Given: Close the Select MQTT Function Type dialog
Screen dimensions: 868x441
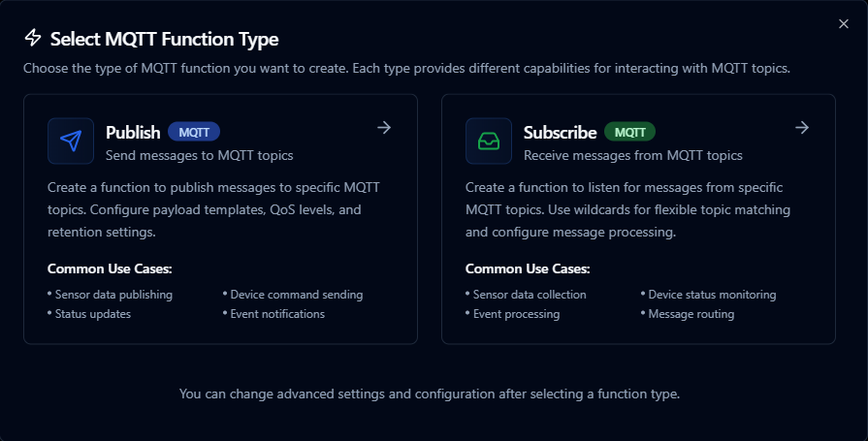Looking at the screenshot, I should coord(843,24).
